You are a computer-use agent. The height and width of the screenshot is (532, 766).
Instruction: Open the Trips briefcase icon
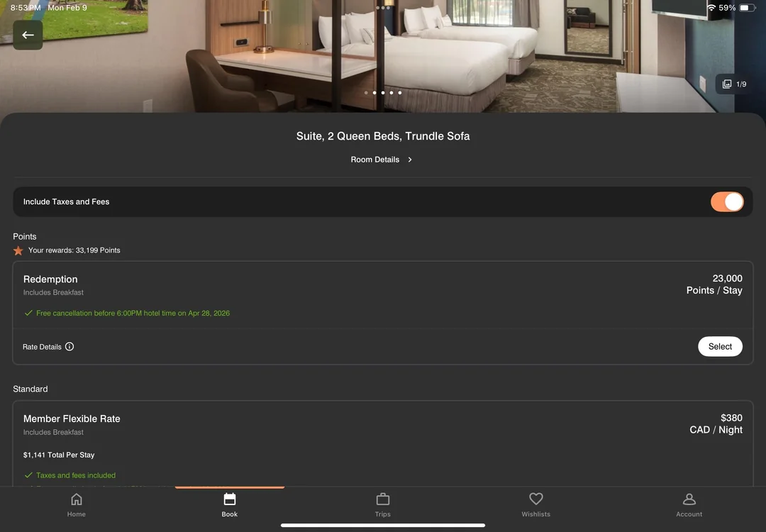pyautogui.click(x=383, y=499)
